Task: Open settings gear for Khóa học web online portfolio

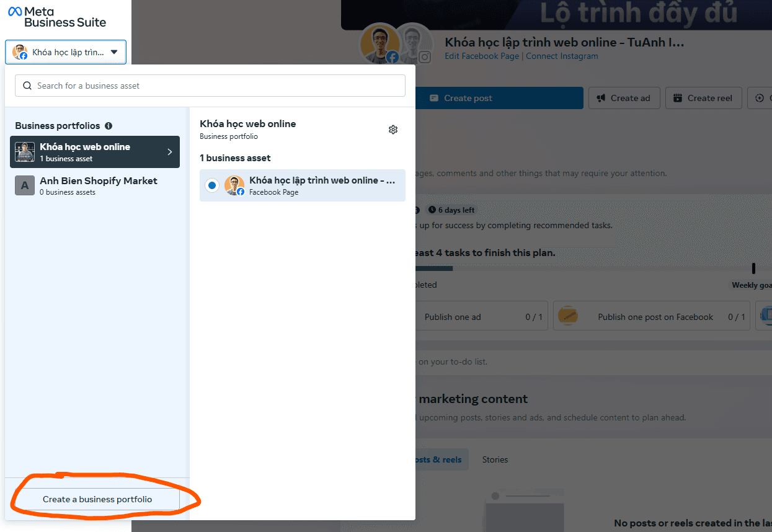Action: (393, 130)
